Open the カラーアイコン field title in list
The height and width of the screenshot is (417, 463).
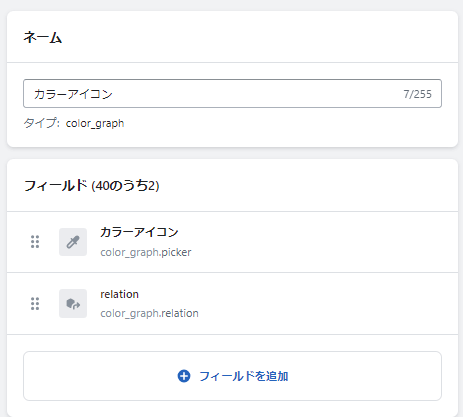tap(139, 232)
